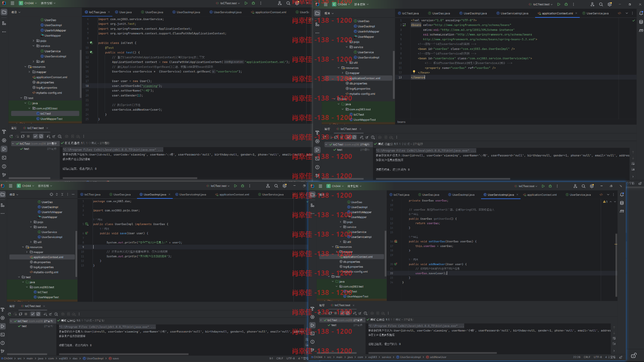The width and height of the screenshot is (644, 362).
Task: Select applicationContext.xml tab in bottom-left window
Action: [232, 195]
